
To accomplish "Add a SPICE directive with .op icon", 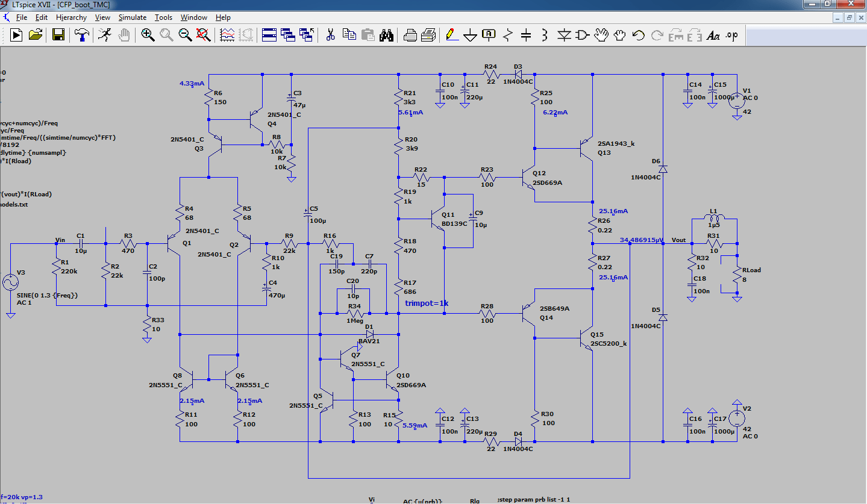I will point(731,35).
